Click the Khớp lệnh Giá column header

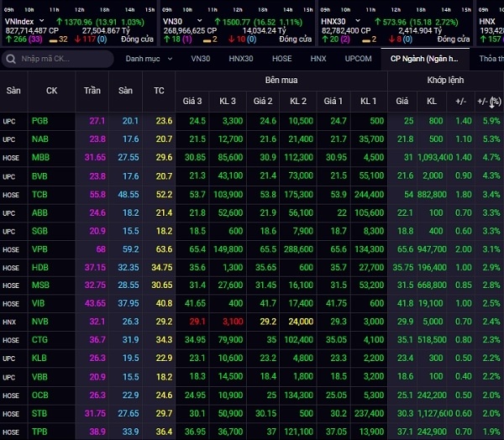coord(402,102)
